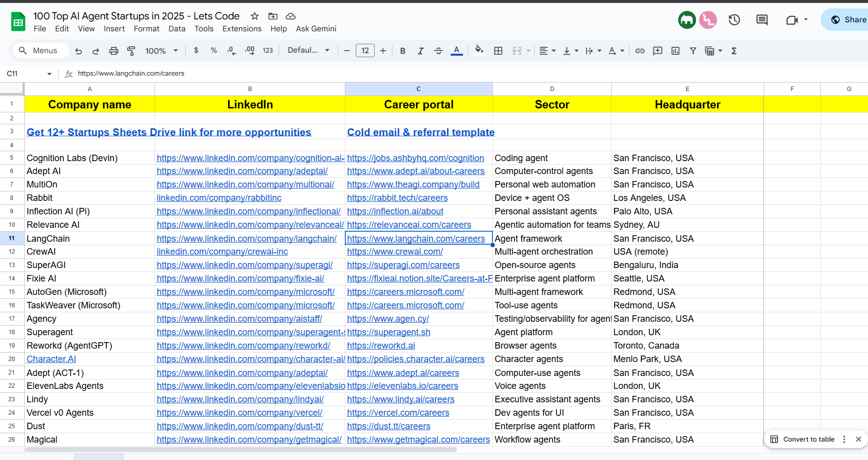This screenshot has height=460, width=868.
Task: Open rabbit.tech careers link
Action: 397,198
